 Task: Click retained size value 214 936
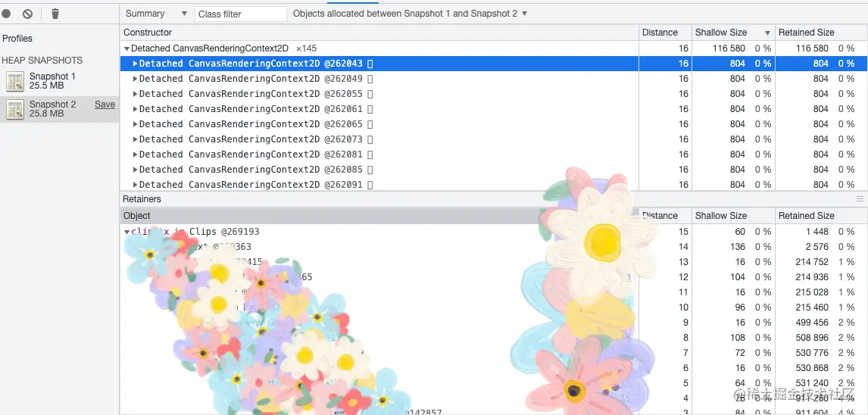coord(811,276)
